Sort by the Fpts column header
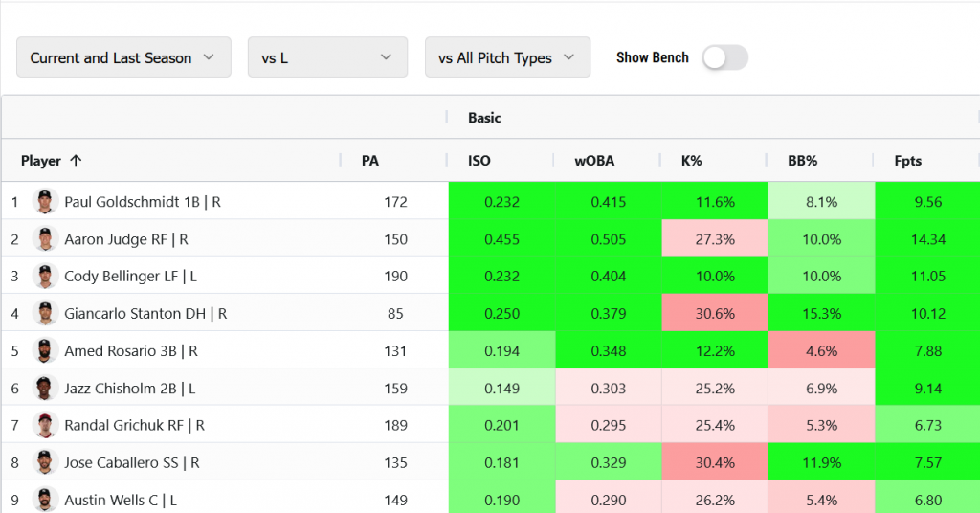Image resolution: width=980 pixels, height=513 pixels. [907, 161]
